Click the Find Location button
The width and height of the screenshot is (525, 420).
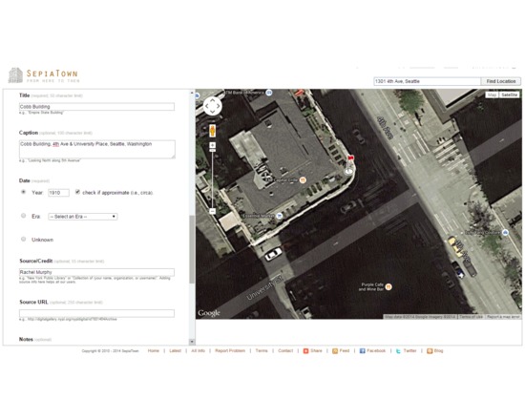coord(501,81)
